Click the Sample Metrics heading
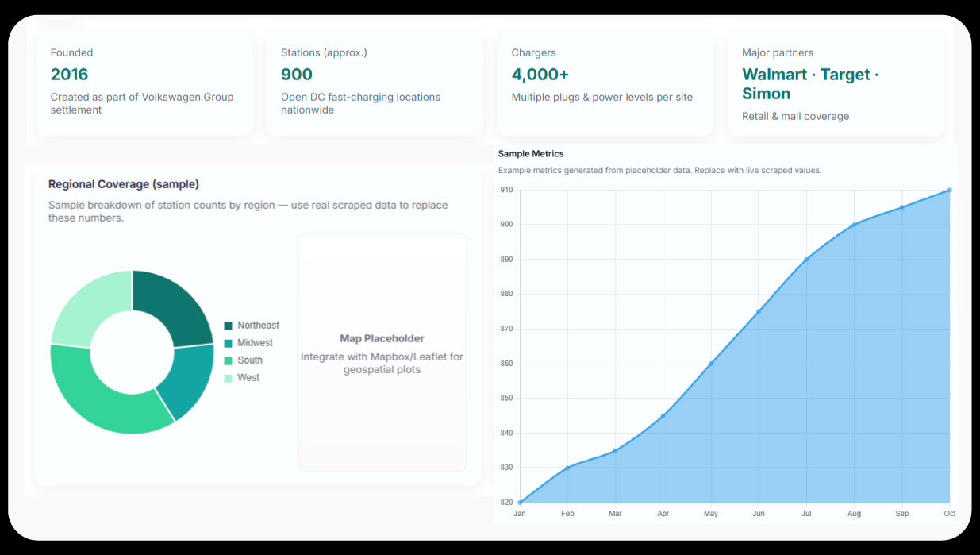 [x=531, y=153]
